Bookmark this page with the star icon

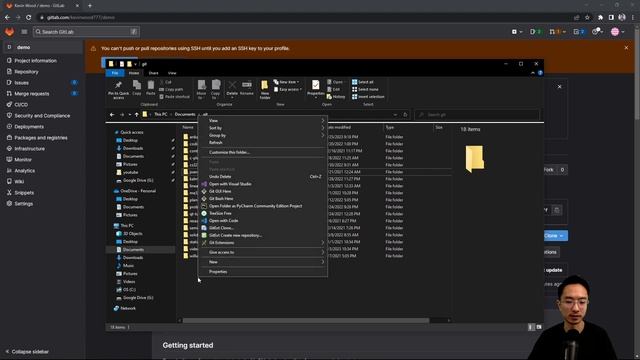pos(587,18)
